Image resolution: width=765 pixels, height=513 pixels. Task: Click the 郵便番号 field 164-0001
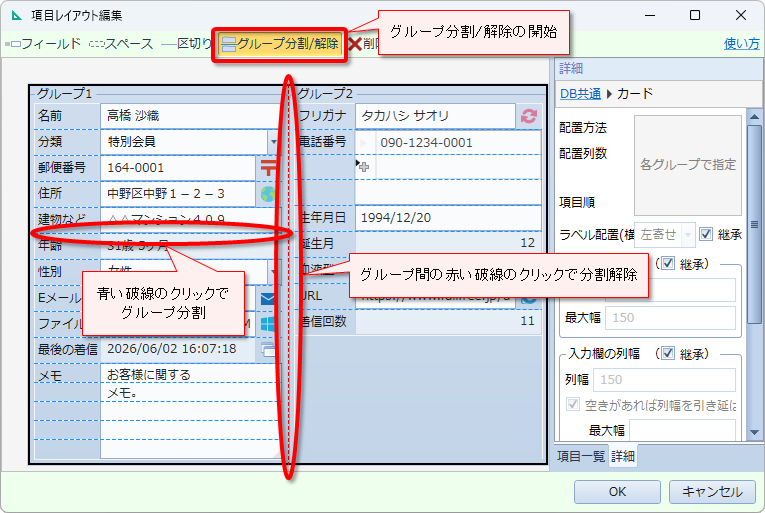[x=178, y=168]
